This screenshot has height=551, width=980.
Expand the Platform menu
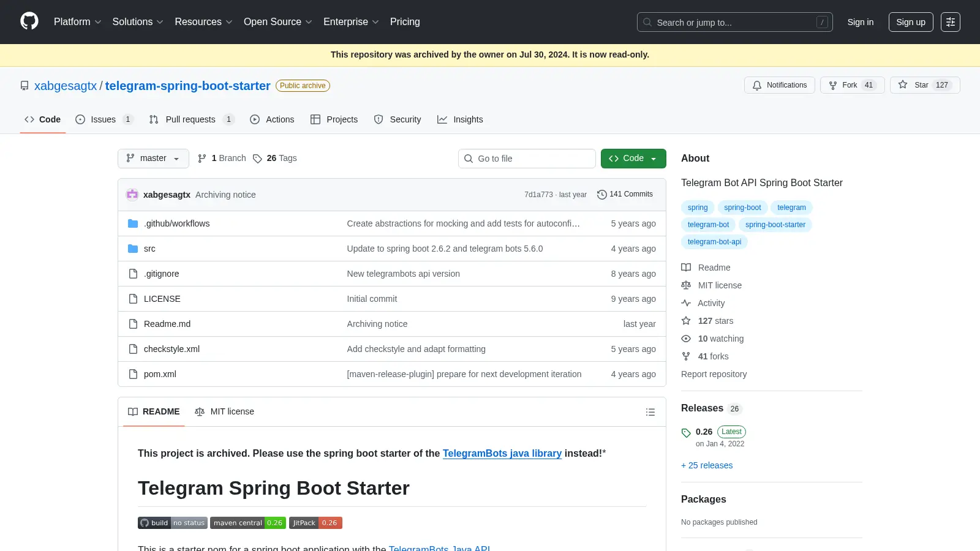click(77, 21)
